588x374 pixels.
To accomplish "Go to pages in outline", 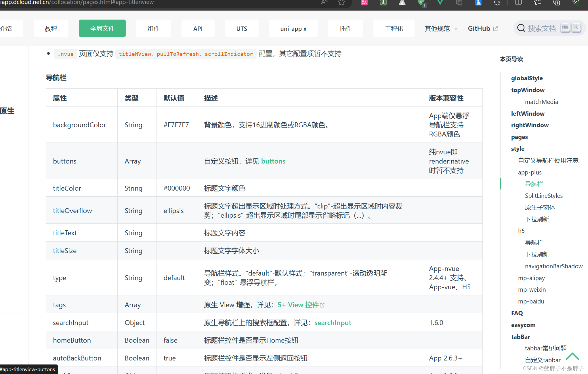I will pos(519,137).
